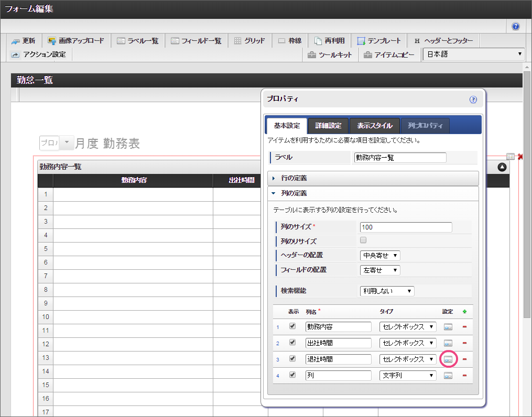Click the 列のサイズ input field
The width and height of the screenshot is (532, 417).
point(406,227)
